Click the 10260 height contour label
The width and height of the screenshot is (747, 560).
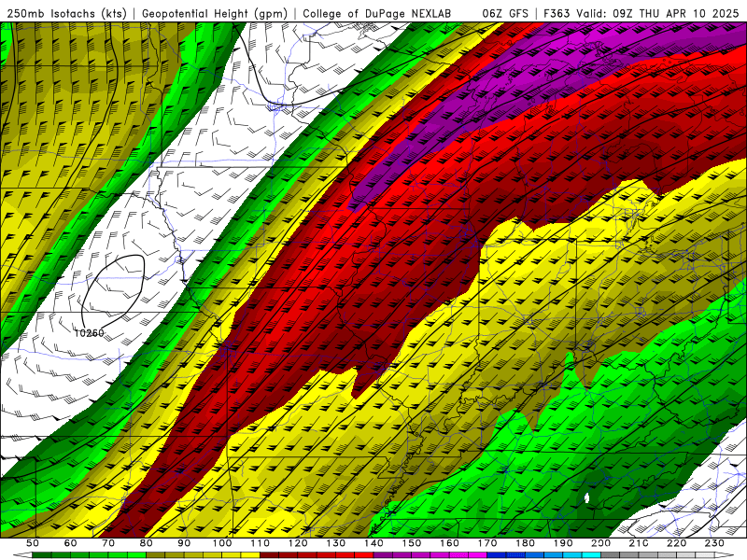point(89,333)
